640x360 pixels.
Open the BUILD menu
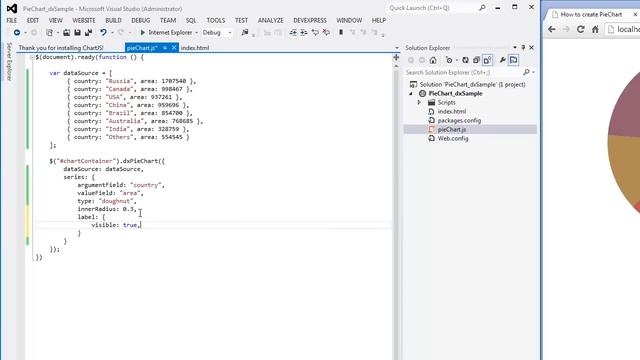tap(113, 20)
